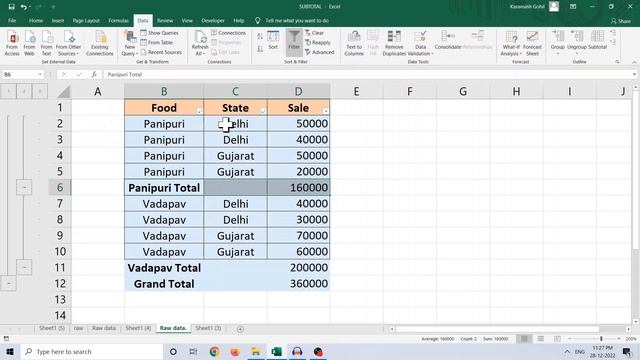Click the Consolidate icon

448,41
